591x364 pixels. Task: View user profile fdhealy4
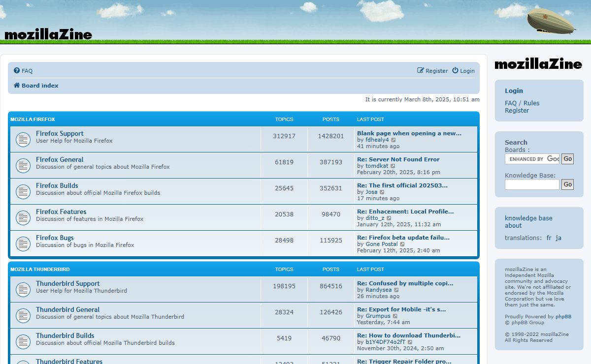tap(377, 140)
